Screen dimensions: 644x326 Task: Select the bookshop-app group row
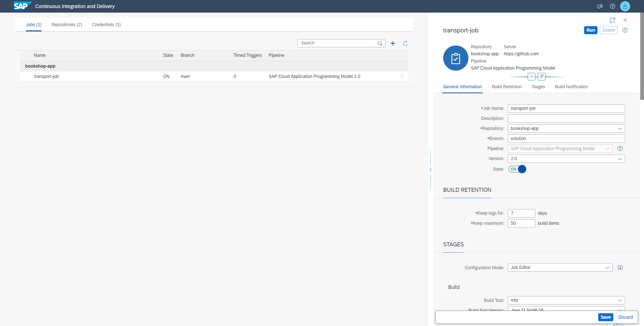pyautogui.click(x=214, y=66)
